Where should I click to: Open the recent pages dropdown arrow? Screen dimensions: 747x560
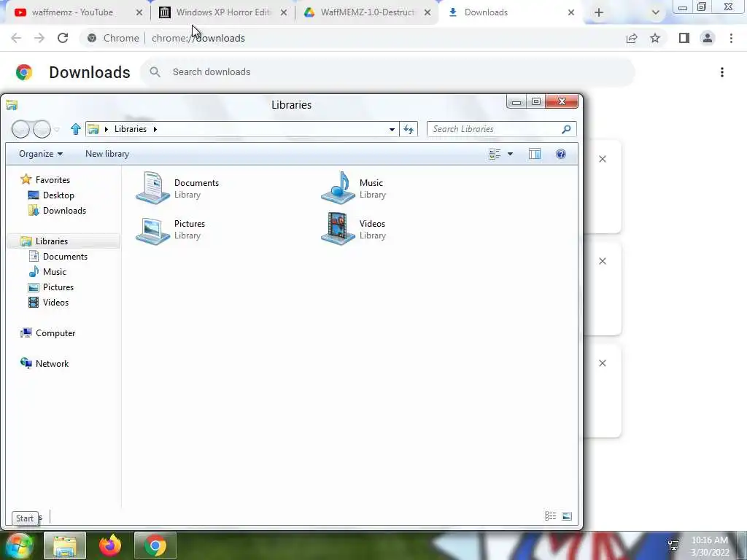click(x=57, y=130)
